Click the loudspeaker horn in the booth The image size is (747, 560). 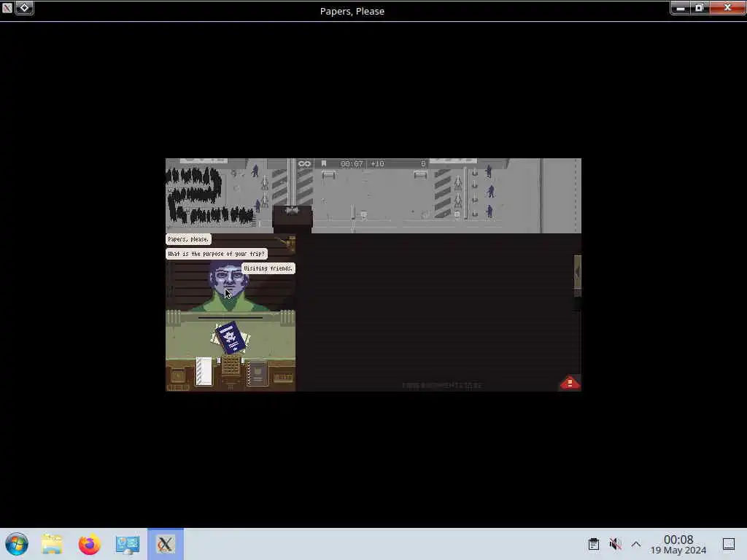[289, 244]
